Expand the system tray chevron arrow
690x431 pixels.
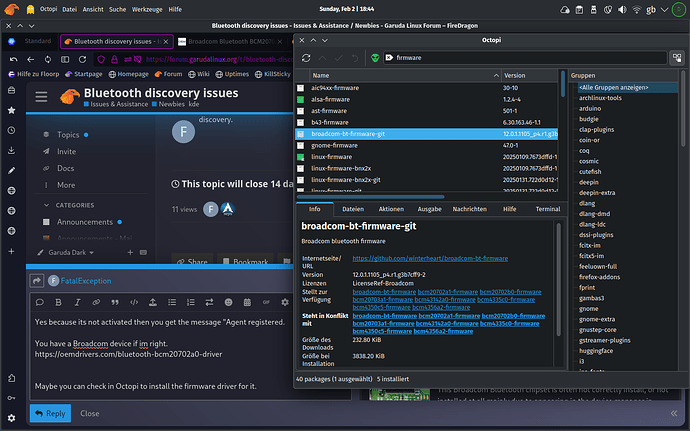pyautogui.click(x=664, y=10)
